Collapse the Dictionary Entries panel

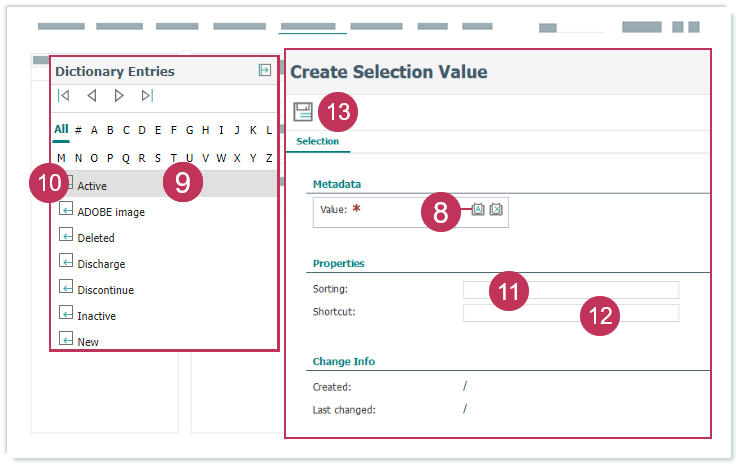coord(264,70)
